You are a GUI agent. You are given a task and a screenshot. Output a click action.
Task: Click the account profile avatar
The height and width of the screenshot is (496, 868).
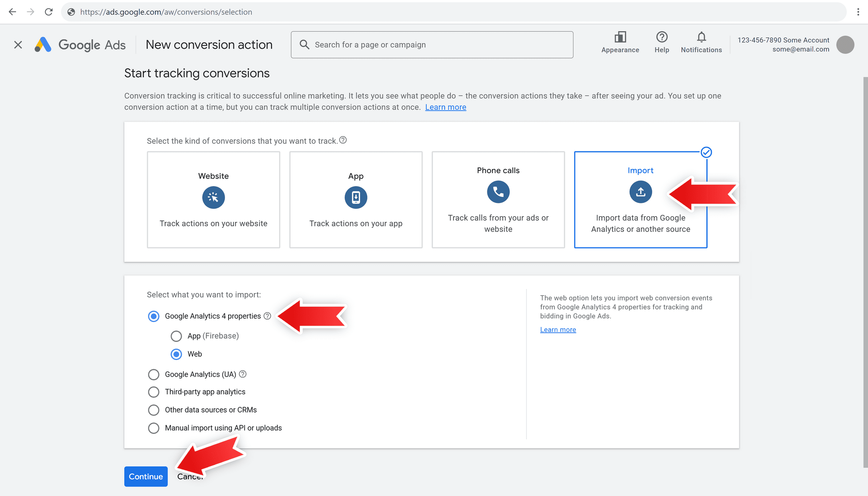tap(845, 45)
